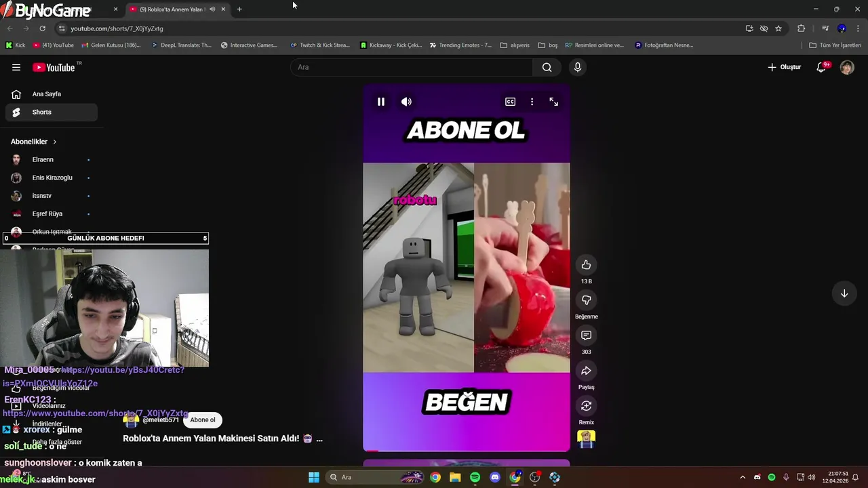868x488 pixels.
Task: Reload the page in Chrome
Action: (42, 28)
